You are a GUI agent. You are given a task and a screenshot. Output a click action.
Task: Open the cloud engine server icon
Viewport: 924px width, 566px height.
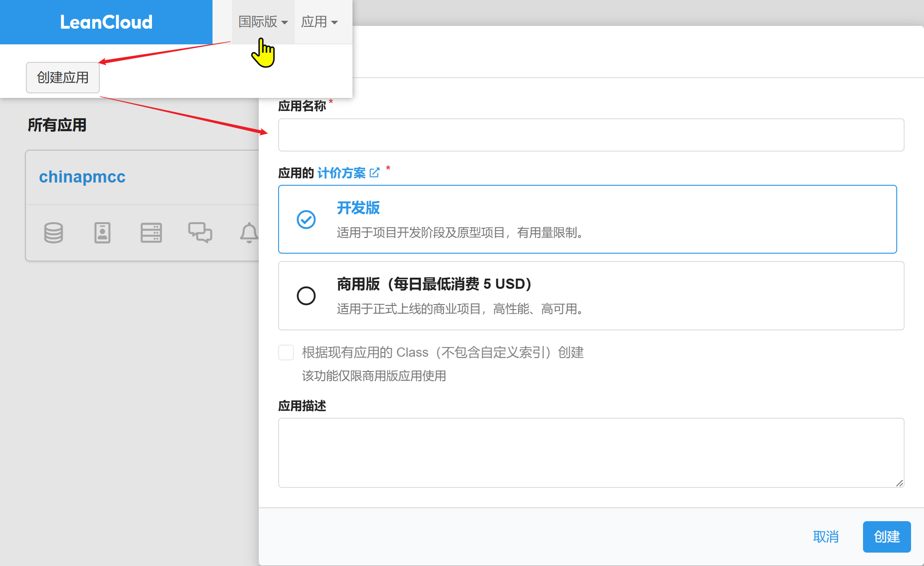click(x=151, y=233)
